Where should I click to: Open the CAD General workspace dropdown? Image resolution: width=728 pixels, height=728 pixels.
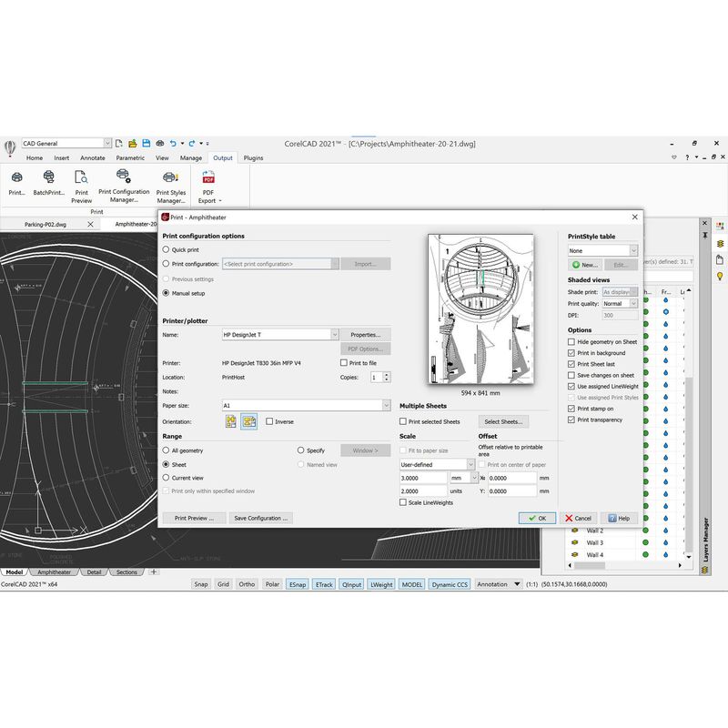pyautogui.click(x=107, y=144)
